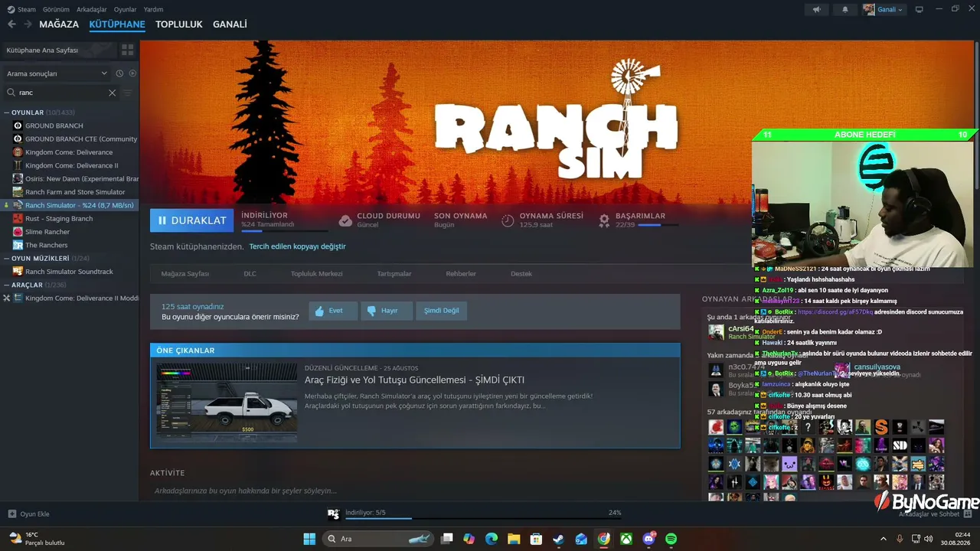980x551 pixels.
Task: Open Steam from the Windows taskbar
Action: (559, 539)
